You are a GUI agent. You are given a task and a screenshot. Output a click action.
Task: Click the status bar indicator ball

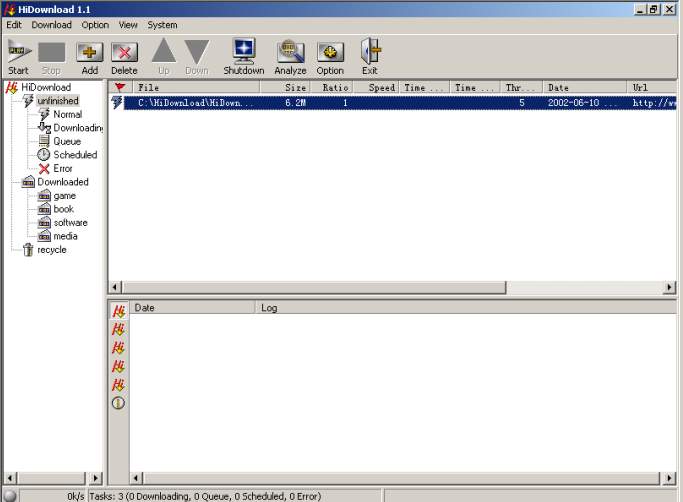(10, 496)
